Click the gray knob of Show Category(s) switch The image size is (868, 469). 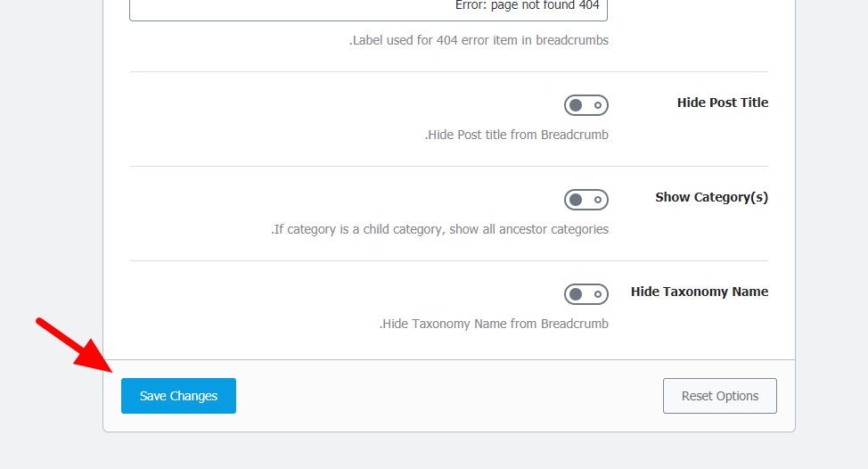coord(576,200)
